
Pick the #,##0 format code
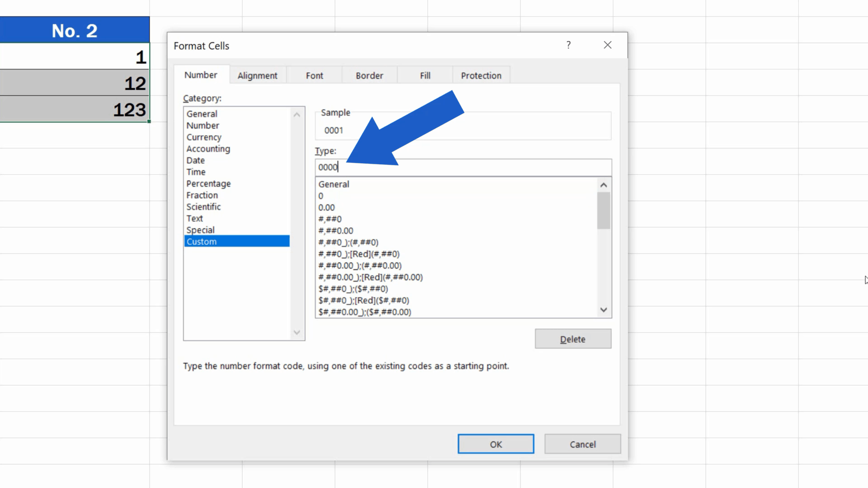(456, 219)
